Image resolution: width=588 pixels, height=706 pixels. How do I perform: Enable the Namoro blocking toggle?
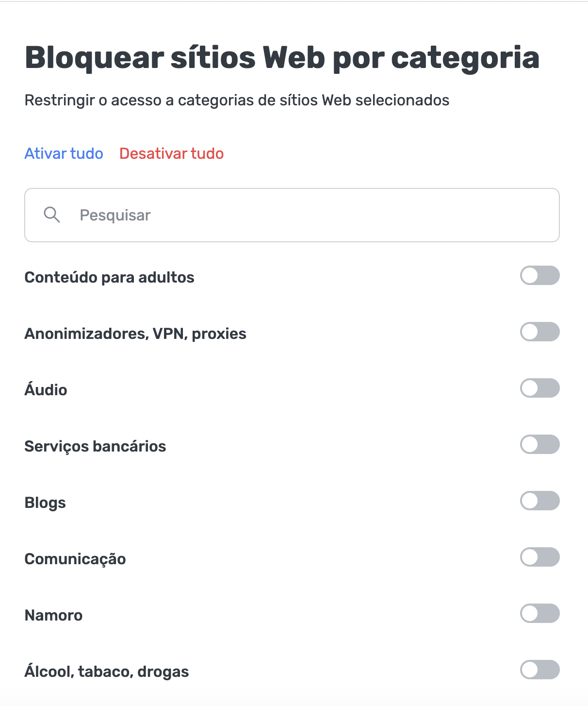(x=539, y=613)
